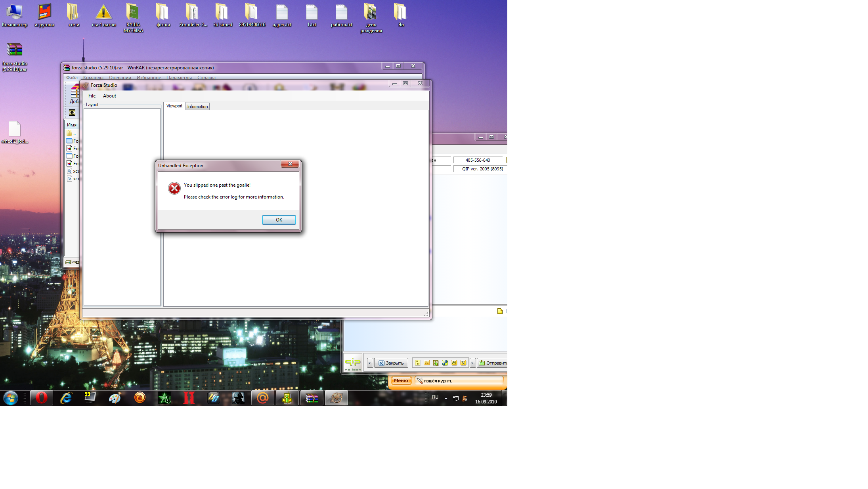
Task: Click the yellow note icon in QIP window
Action: (500, 311)
